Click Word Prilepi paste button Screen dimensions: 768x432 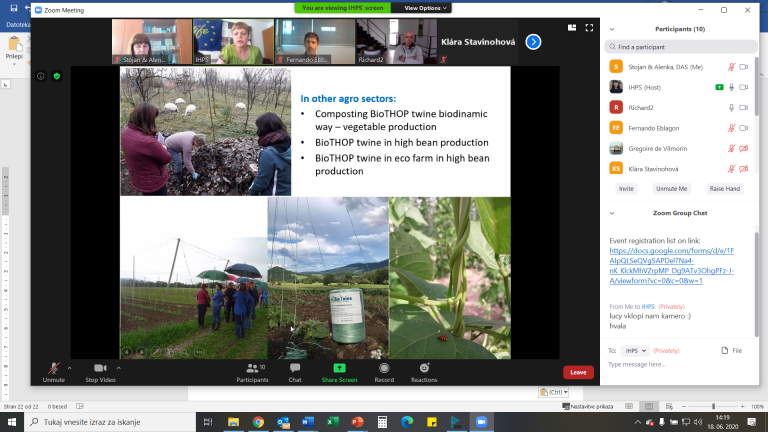[x=15, y=49]
